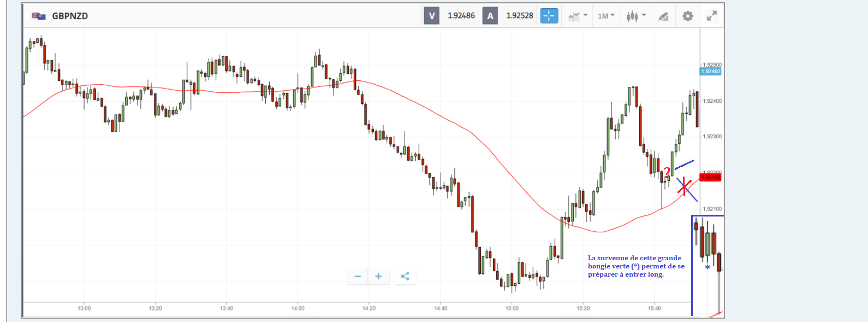Viewport: 868px width, 322px height.
Task: Click the 14:20 time axis label
Action: tap(369, 308)
